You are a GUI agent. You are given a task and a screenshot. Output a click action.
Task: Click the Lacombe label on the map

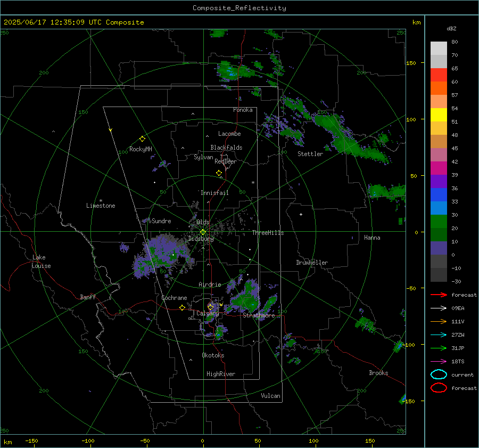coord(229,134)
